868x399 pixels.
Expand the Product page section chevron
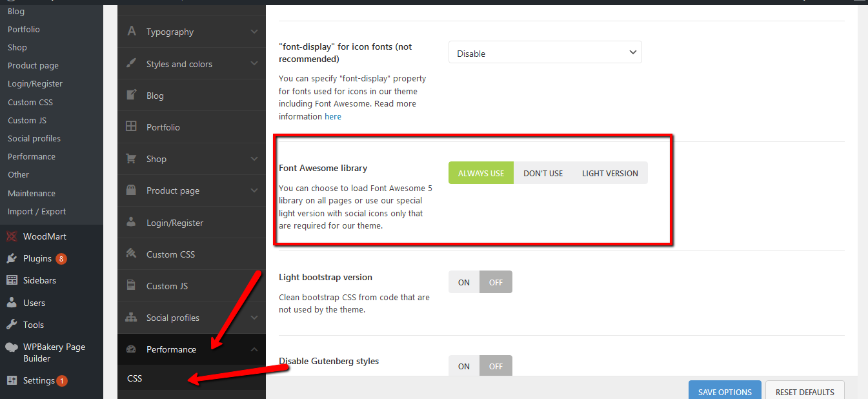tap(254, 190)
